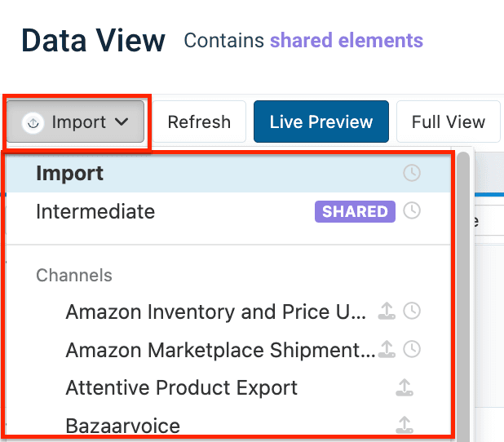Choose Amazon Marketplace Shipment channel

[219, 350]
